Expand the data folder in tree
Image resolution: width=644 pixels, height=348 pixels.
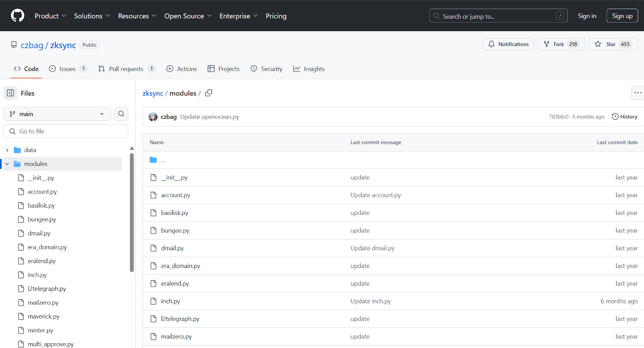click(7, 150)
